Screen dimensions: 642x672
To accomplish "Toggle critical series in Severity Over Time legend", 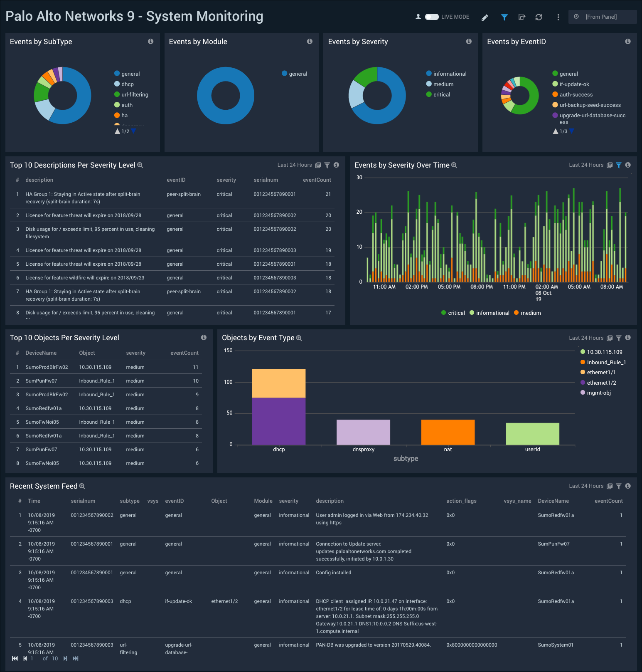I will [x=453, y=313].
